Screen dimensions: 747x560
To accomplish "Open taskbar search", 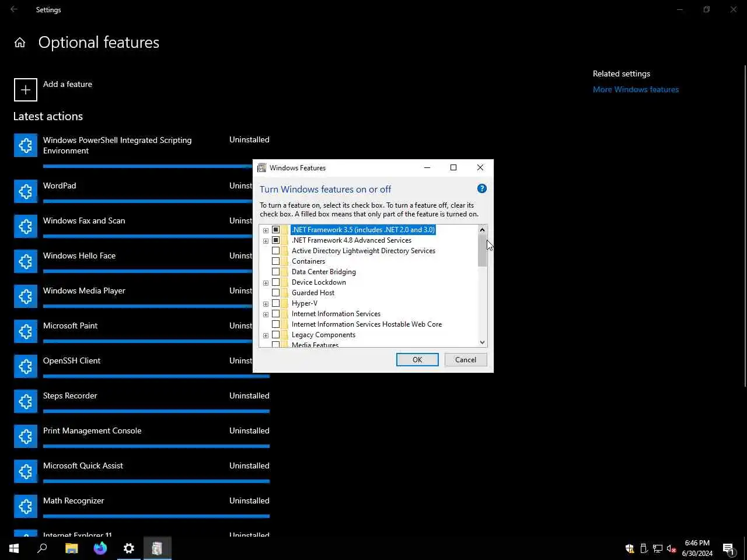I will click(42, 548).
